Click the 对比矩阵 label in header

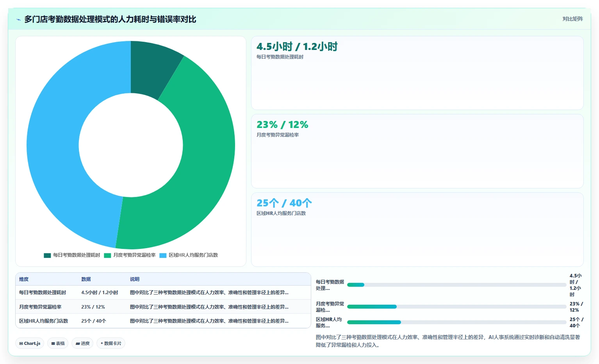(x=572, y=19)
